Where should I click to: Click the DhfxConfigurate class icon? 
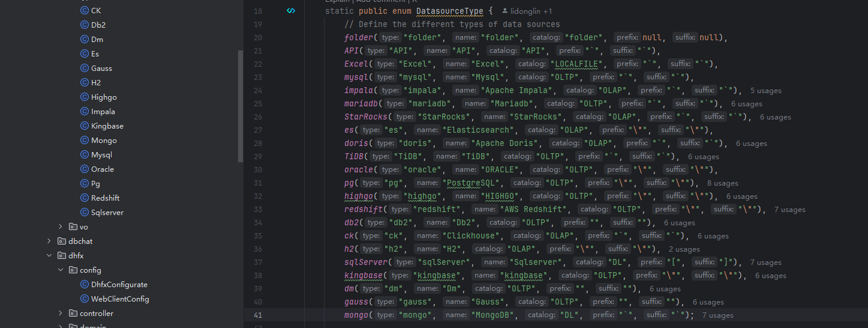pyautogui.click(x=85, y=284)
